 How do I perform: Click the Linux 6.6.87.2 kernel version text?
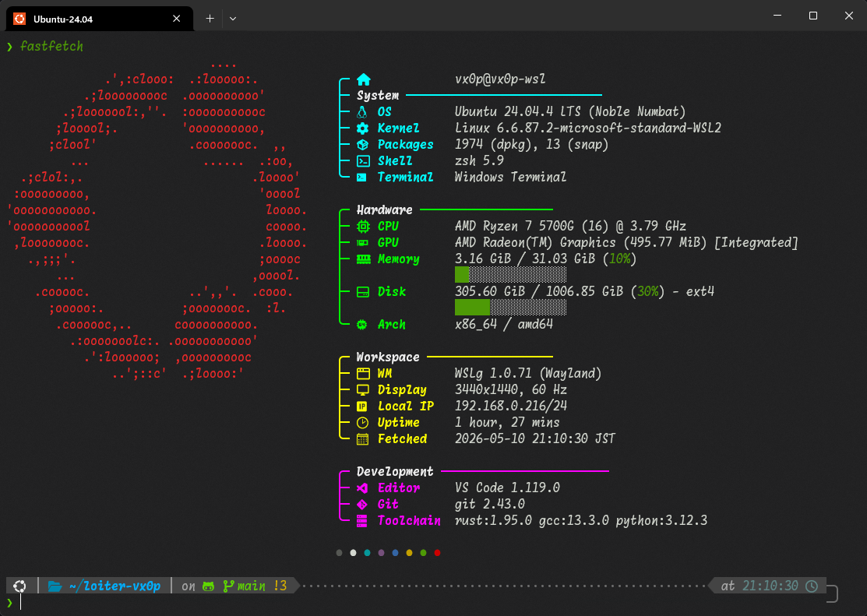pos(588,128)
